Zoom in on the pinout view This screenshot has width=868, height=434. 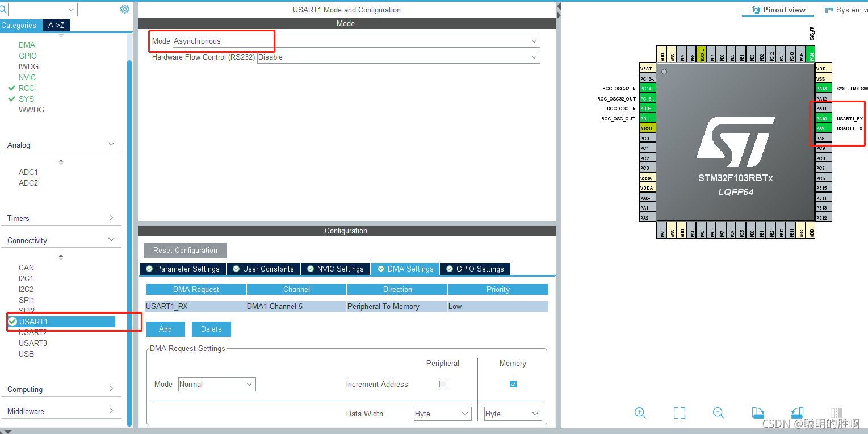640,413
